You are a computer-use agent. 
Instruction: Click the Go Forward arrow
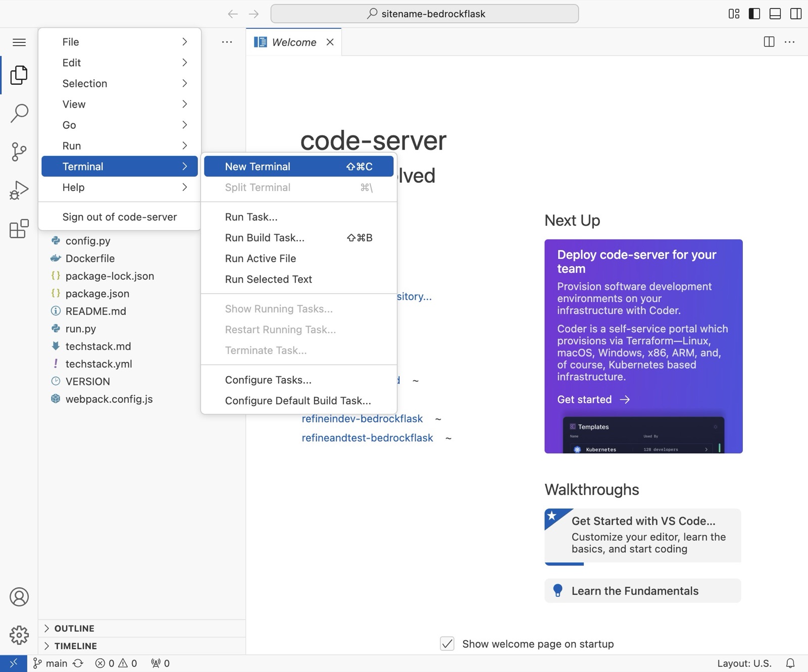254,14
